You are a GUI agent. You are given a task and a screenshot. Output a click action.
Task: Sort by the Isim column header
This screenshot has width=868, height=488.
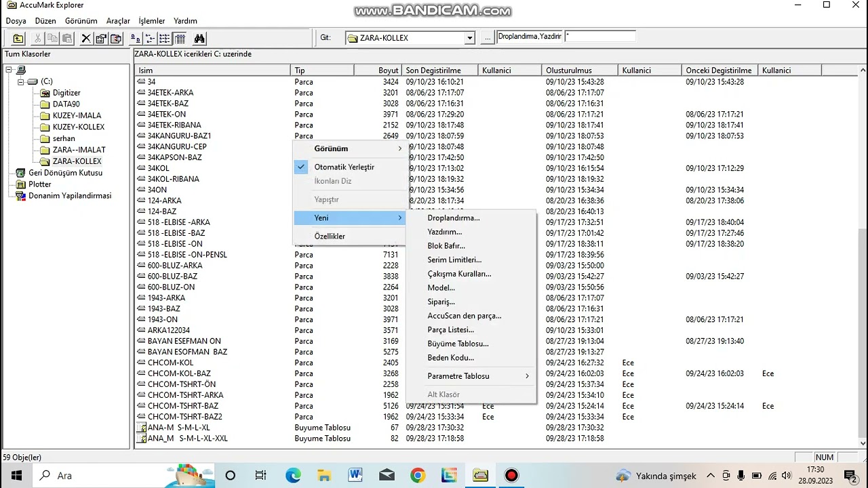pos(212,70)
